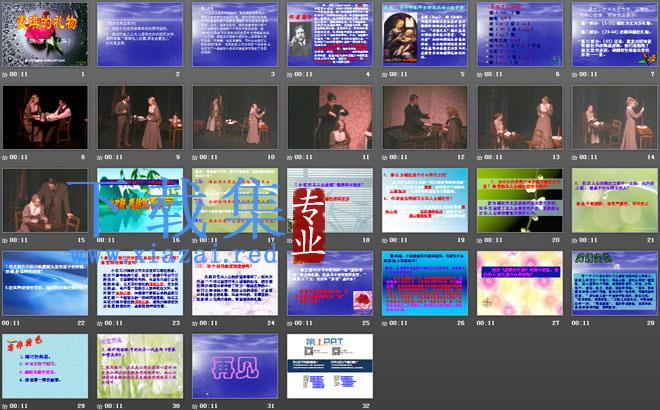The height and width of the screenshot is (410, 660).
Task: Select slide 22 blue wave thumbnail
Action: coord(45,283)
